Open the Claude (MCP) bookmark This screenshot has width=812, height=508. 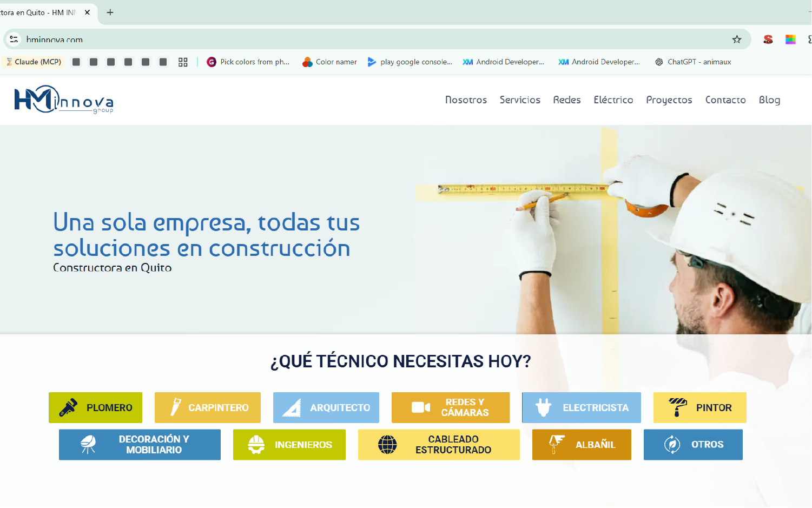[34, 62]
